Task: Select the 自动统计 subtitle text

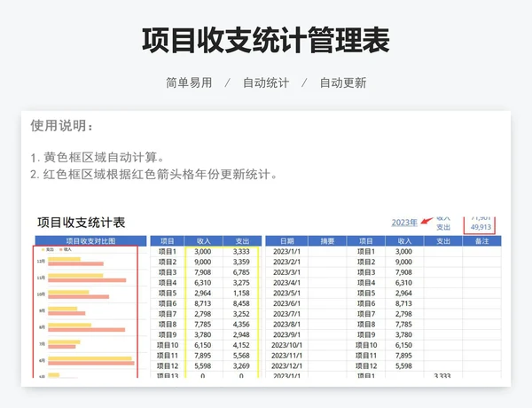Action: point(266,82)
